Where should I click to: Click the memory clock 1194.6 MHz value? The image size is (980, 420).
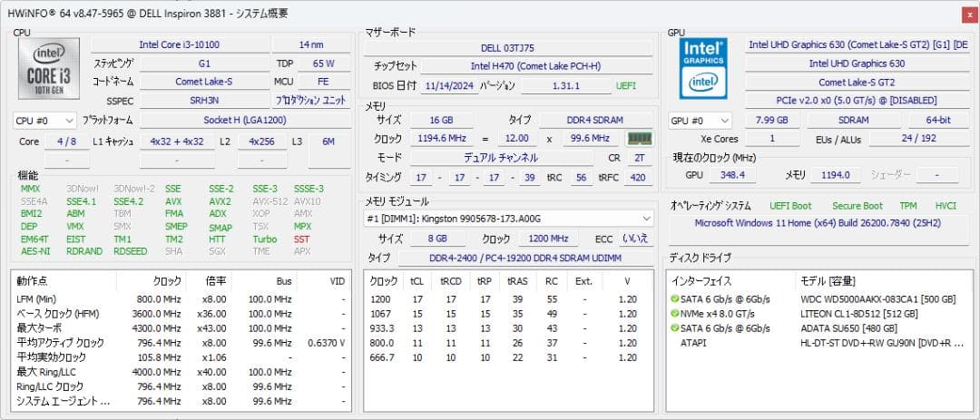pos(441,139)
